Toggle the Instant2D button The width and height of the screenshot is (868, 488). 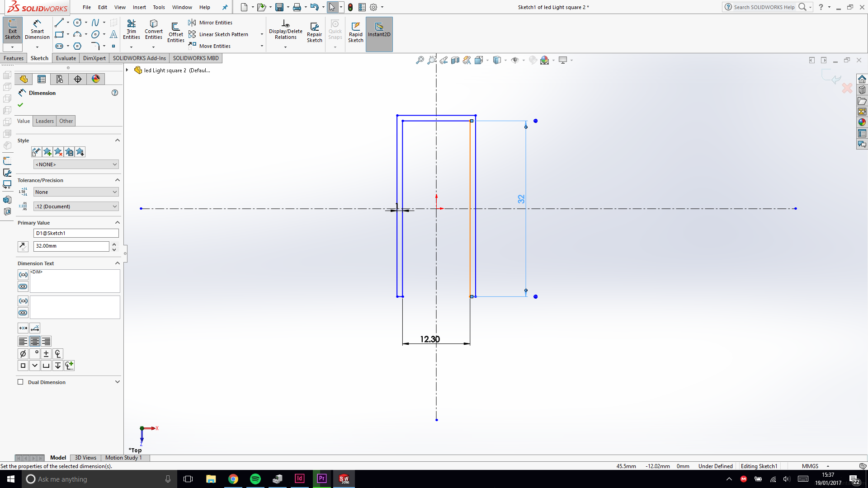pos(379,29)
